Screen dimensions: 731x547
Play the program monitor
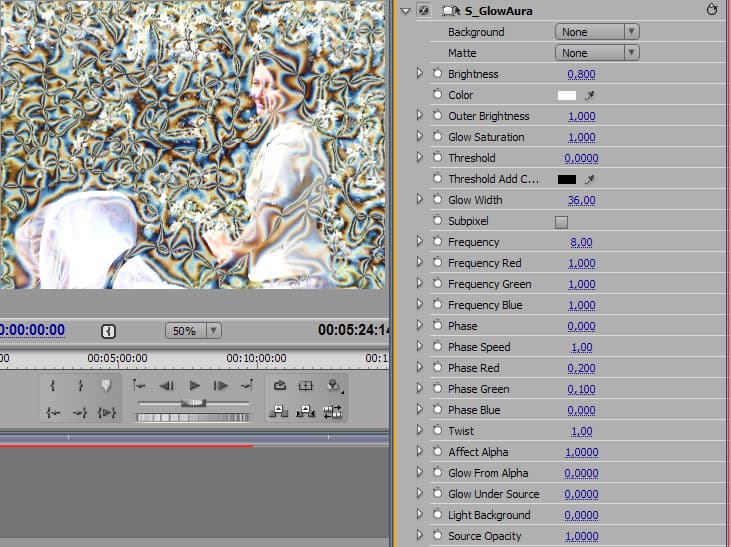(x=194, y=386)
